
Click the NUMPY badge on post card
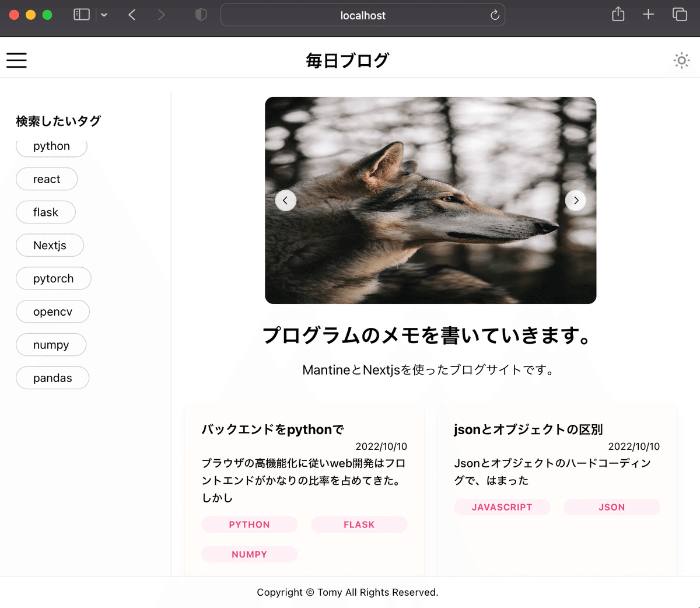pyautogui.click(x=250, y=554)
